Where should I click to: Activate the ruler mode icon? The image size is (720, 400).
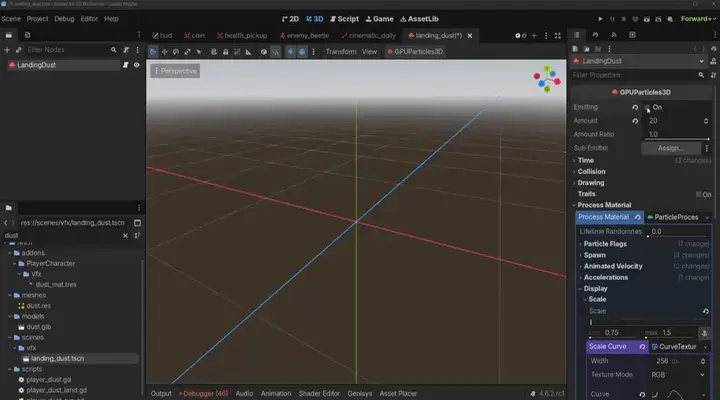pos(248,52)
